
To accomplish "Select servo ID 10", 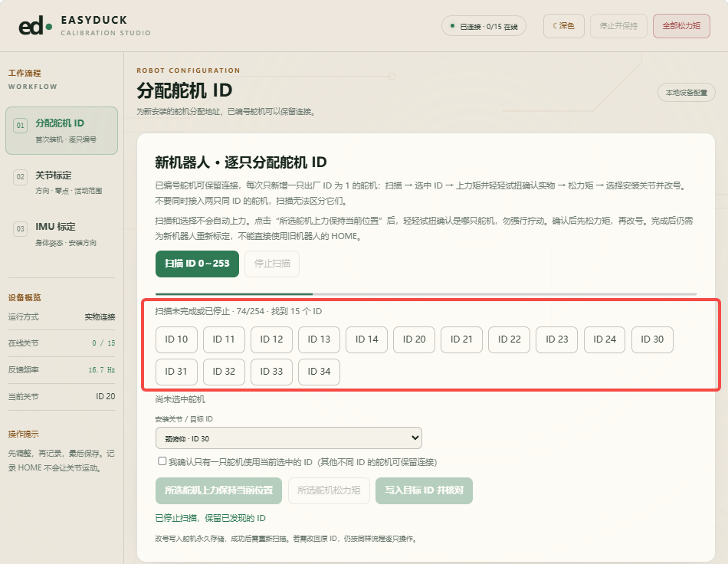I will tap(176, 339).
